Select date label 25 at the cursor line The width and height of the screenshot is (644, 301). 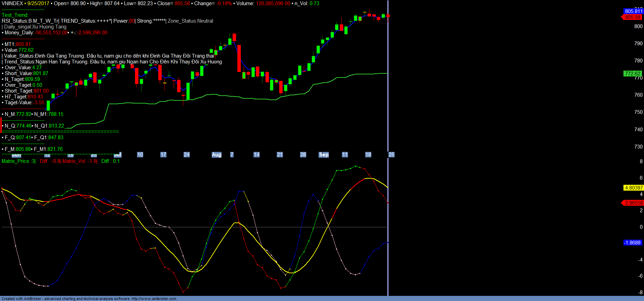(x=391, y=155)
